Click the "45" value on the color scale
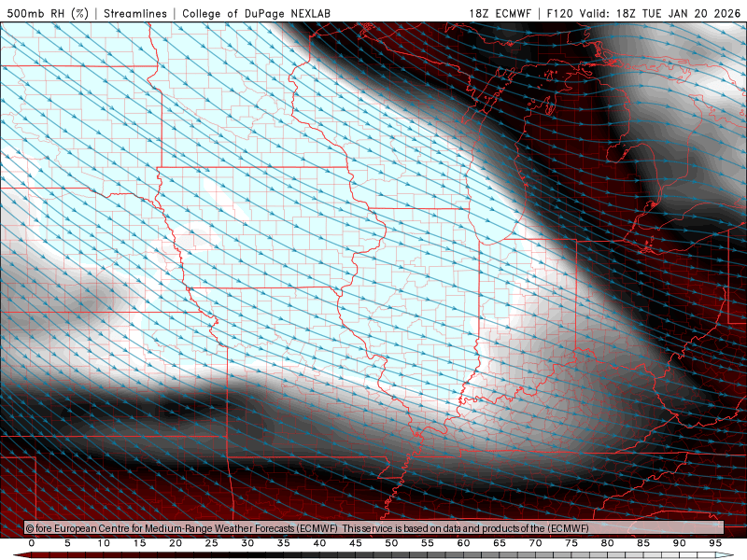 (356, 543)
